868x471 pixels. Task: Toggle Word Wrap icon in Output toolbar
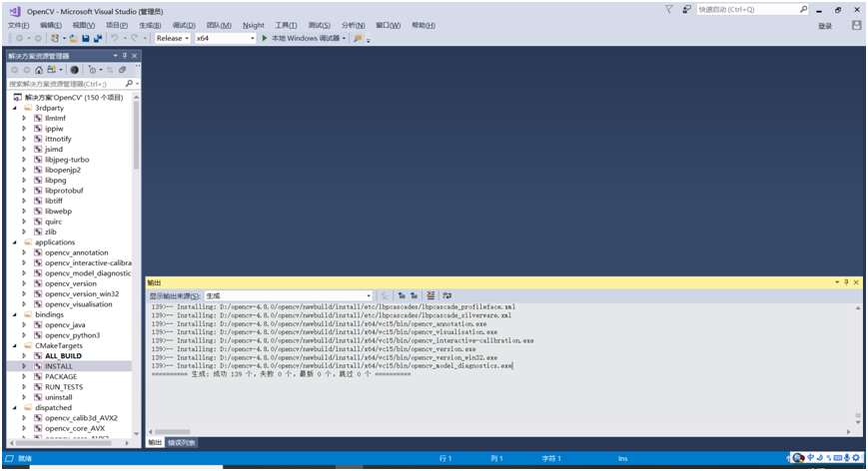tap(447, 295)
